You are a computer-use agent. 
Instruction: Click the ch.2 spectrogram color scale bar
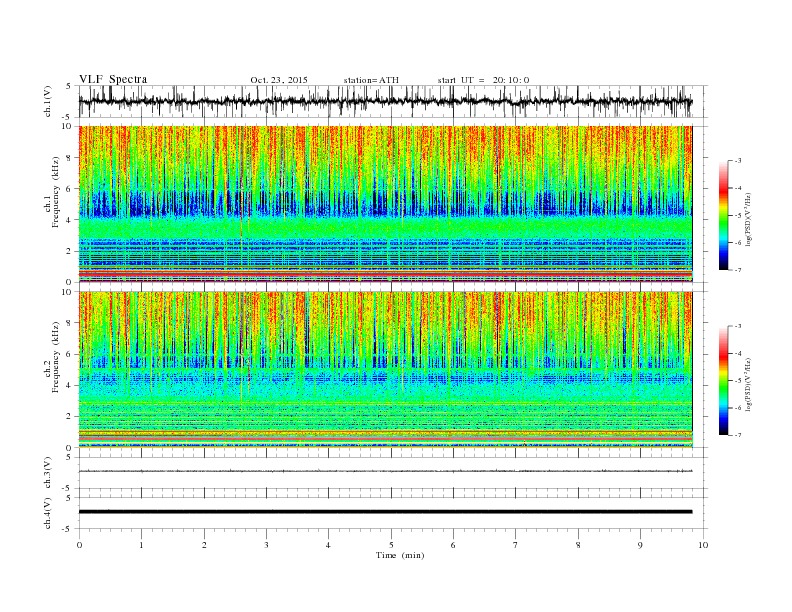click(723, 381)
